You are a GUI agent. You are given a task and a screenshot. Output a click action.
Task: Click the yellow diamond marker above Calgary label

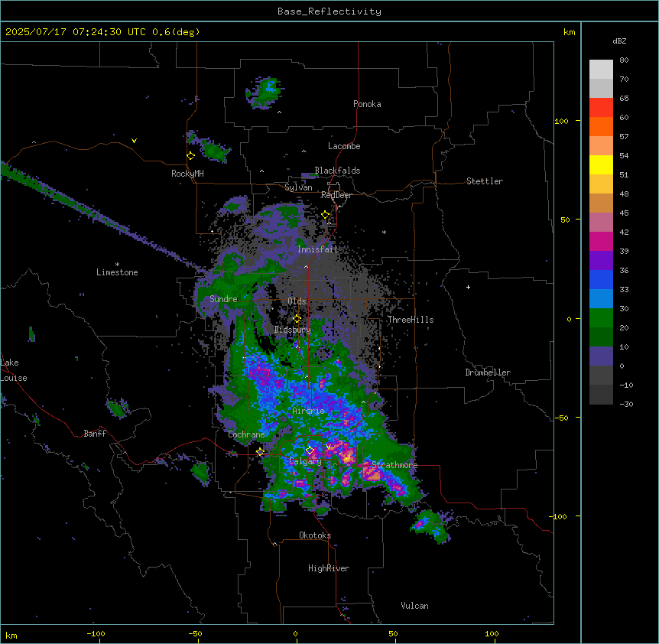click(310, 450)
